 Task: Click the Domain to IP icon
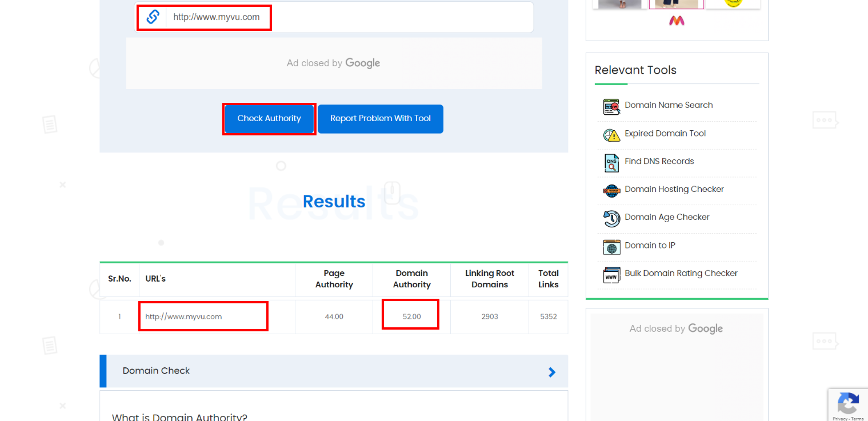(611, 247)
